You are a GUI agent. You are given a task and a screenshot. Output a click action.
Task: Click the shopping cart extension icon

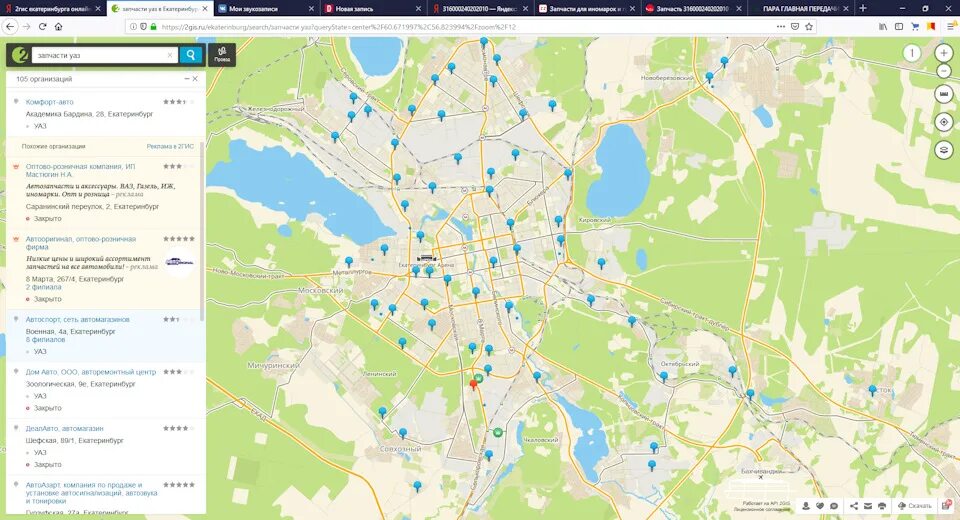915,27
